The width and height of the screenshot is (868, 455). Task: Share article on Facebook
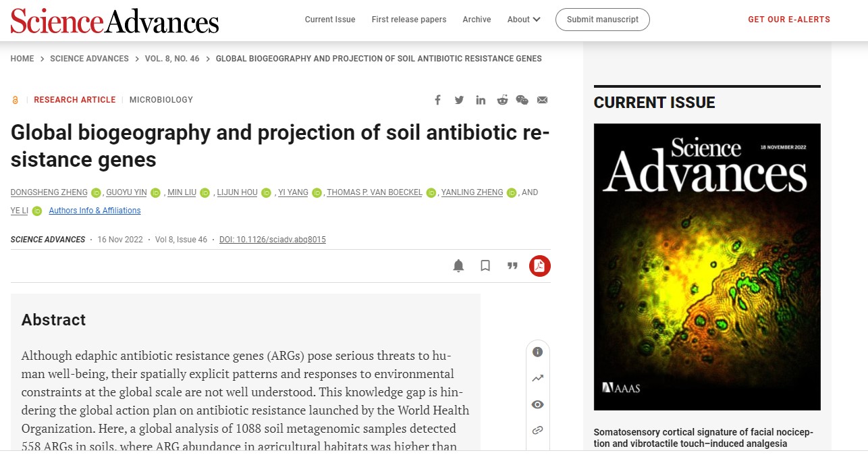(x=437, y=100)
